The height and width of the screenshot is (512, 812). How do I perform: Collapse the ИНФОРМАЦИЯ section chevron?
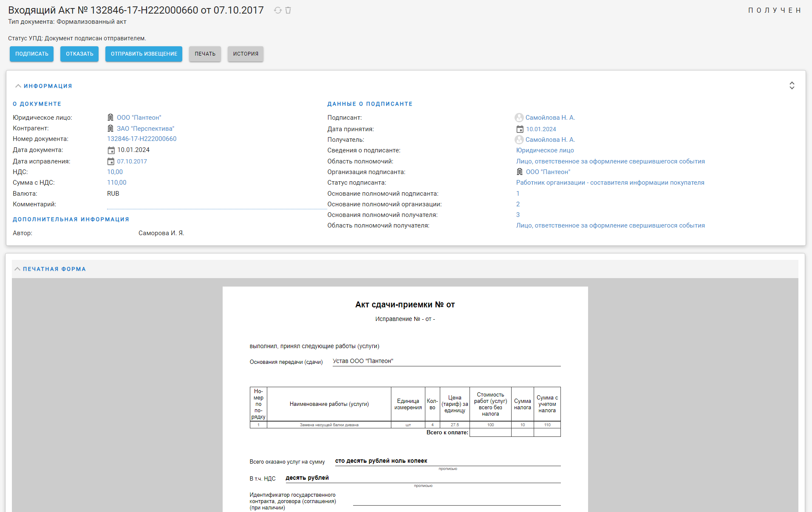(x=18, y=86)
